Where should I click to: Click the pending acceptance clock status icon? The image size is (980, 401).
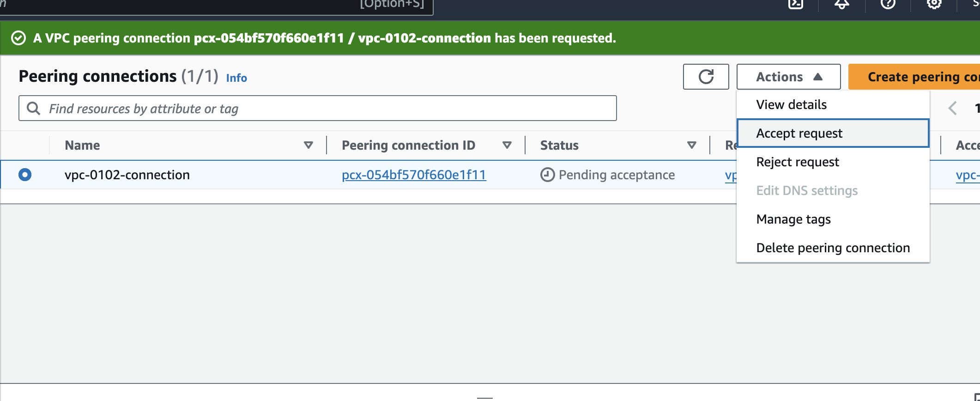pyautogui.click(x=547, y=175)
